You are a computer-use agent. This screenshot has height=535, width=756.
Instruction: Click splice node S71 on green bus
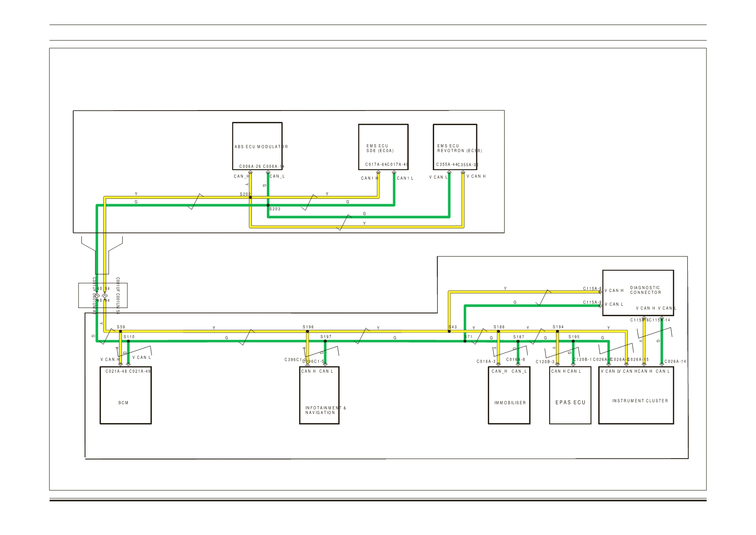465,341
